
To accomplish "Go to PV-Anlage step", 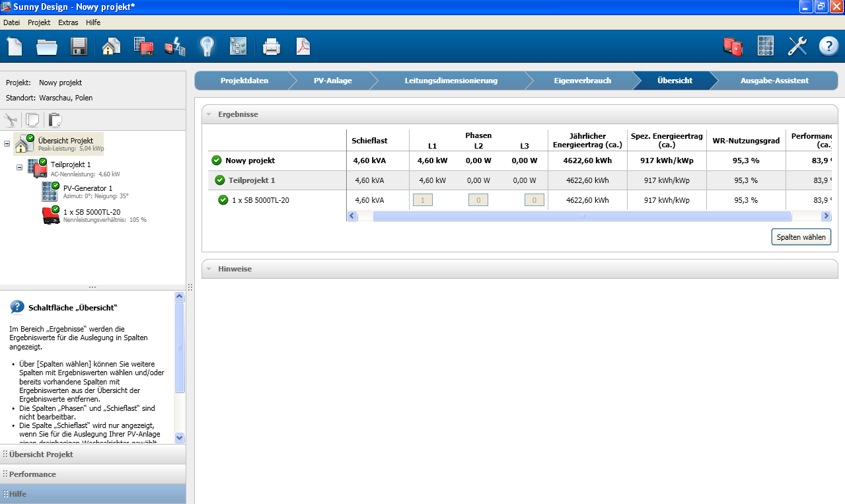I will 332,81.
